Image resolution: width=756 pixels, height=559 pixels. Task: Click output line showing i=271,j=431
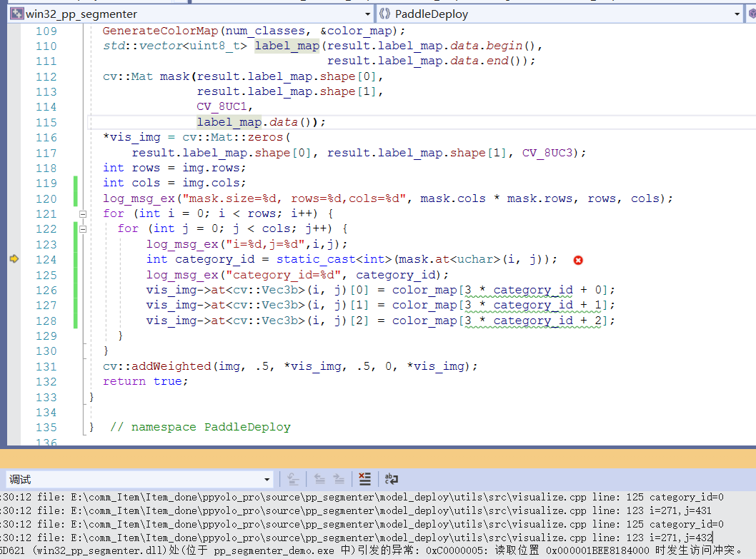356,511
